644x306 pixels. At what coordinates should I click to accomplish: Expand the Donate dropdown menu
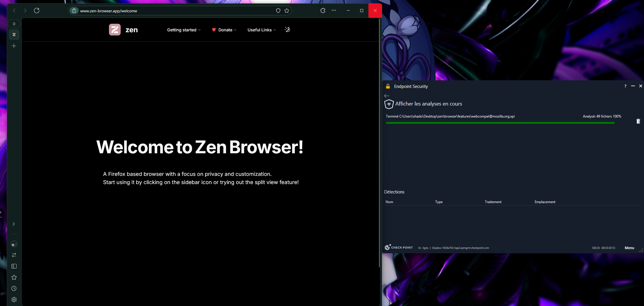pos(224,30)
